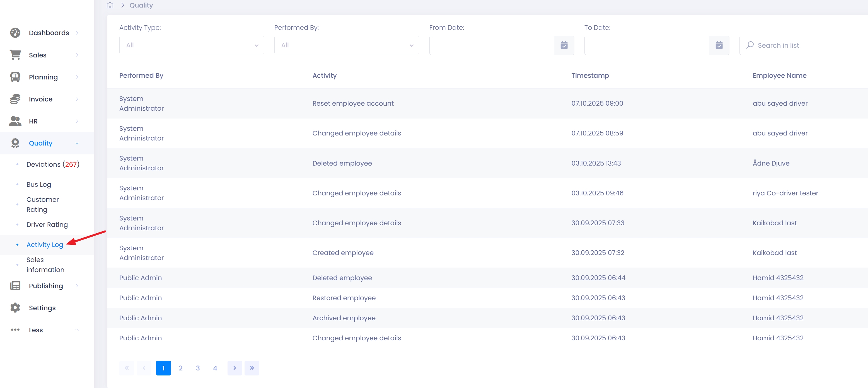Click the Planning bus icon

pos(15,77)
